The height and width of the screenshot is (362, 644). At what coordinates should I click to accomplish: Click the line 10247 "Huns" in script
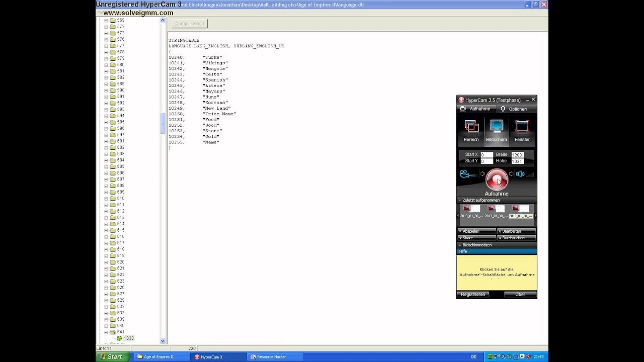[x=194, y=97]
